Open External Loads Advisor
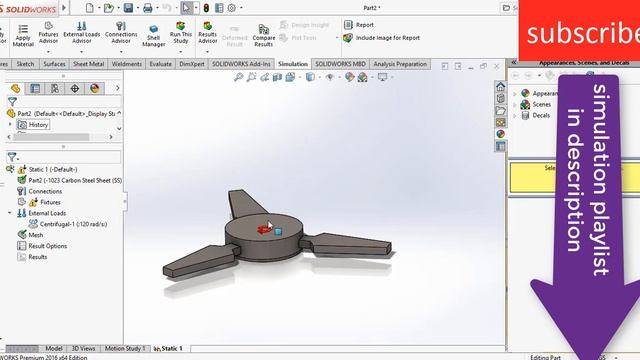Viewport: 640px width, 360px height. (x=82, y=33)
